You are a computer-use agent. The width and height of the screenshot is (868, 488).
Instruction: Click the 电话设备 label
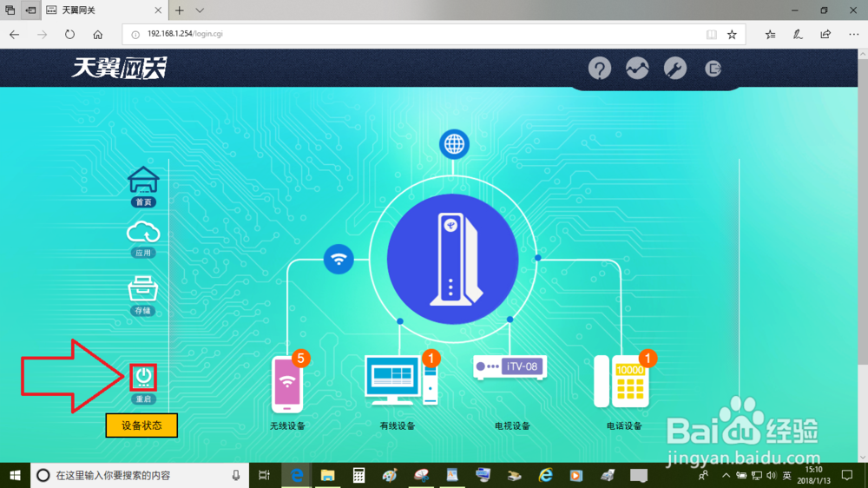[x=624, y=426]
